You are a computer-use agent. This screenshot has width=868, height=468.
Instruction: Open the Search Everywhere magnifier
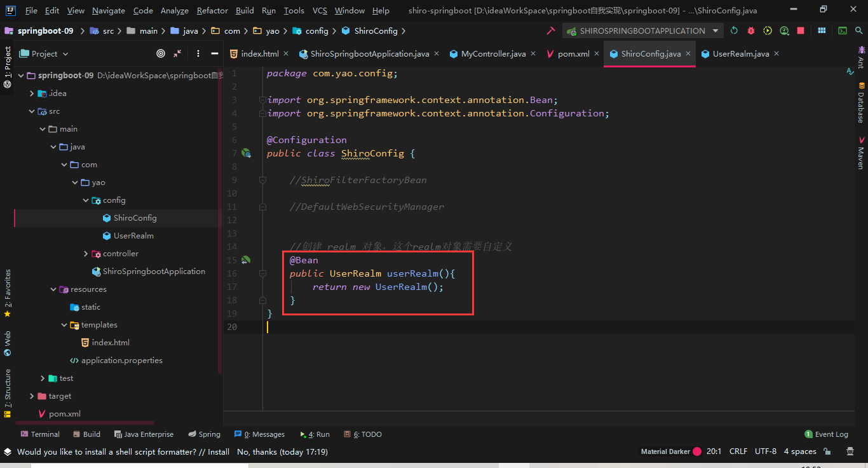pos(858,31)
